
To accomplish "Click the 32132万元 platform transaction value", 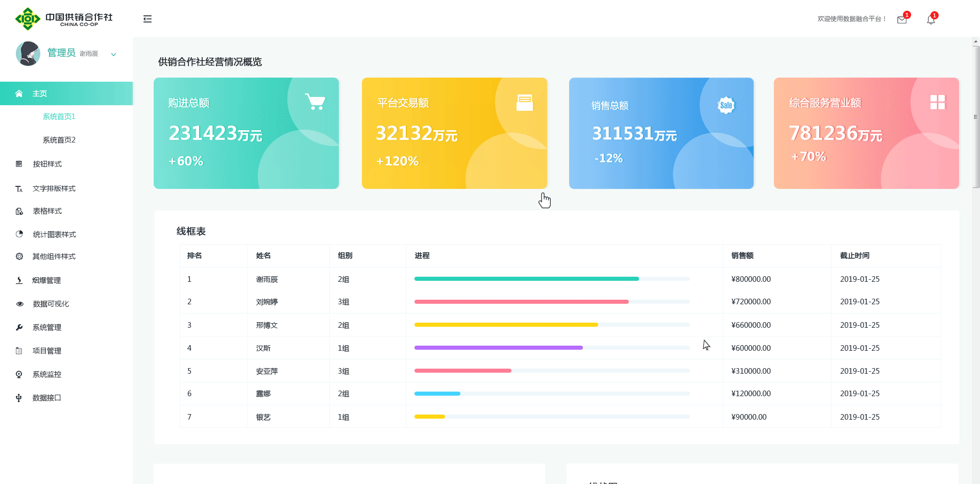I will pos(416,133).
